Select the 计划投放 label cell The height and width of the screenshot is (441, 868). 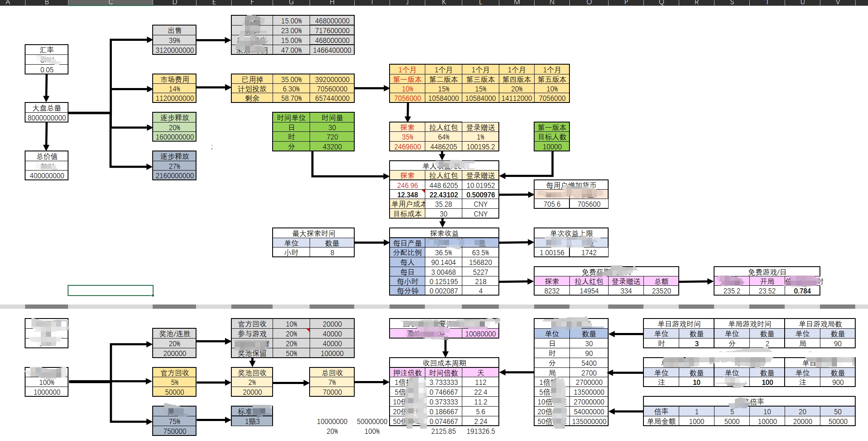click(252, 89)
